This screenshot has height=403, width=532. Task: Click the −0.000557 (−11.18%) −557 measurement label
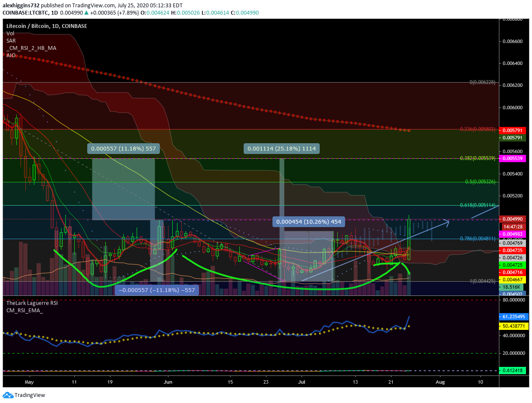(x=157, y=290)
